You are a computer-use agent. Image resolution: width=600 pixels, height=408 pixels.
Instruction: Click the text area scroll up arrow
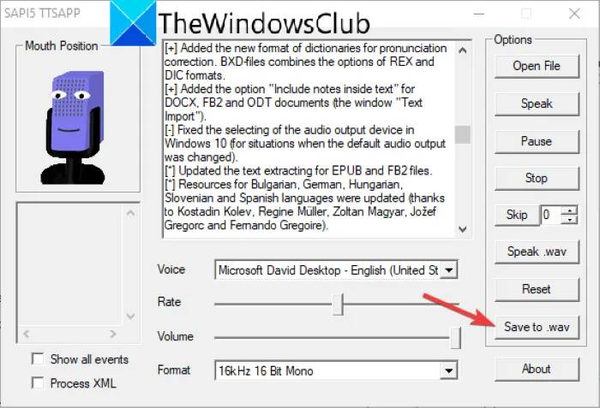point(462,50)
